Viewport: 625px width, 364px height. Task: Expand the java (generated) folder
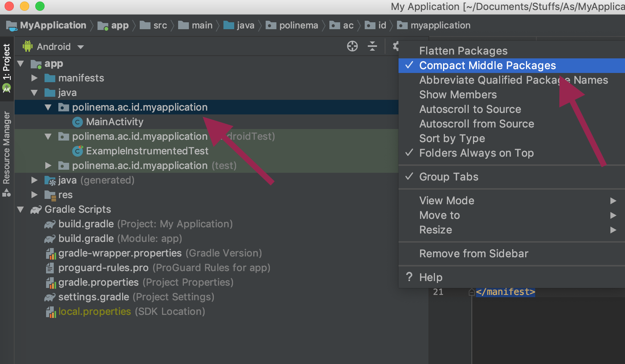35,180
